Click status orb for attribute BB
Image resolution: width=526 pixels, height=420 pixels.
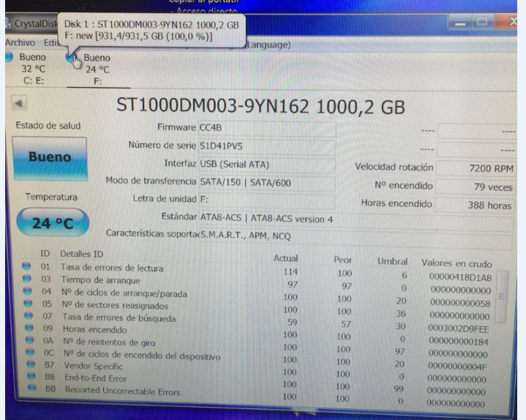click(32, 388)
